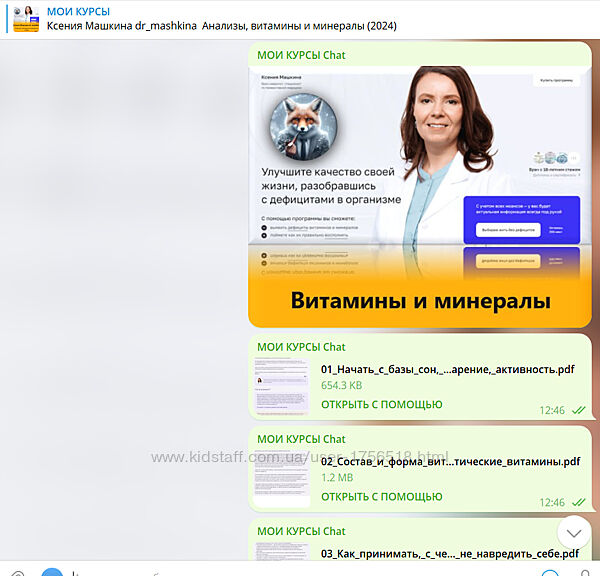The image size is (600, 576).
Task: Click ОТКРЫТЬ С ПОМОЩЬЮ under the 654.3 KB file
Action: 381,404
